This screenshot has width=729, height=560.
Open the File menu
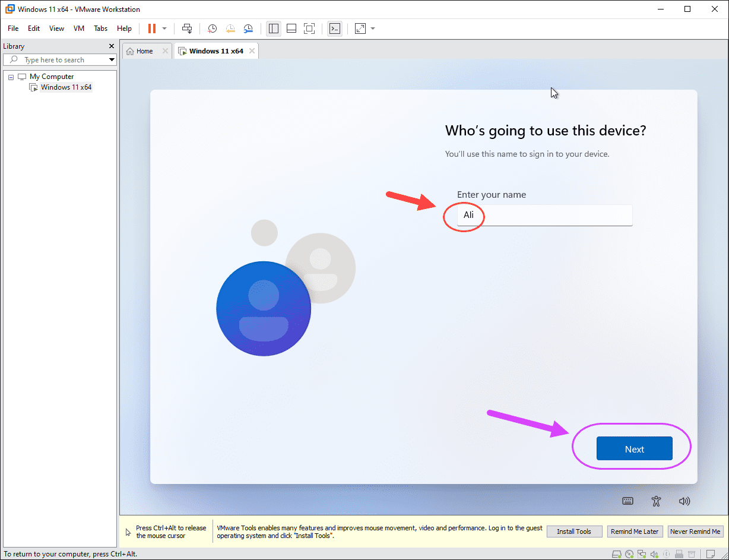pos(13,29)
